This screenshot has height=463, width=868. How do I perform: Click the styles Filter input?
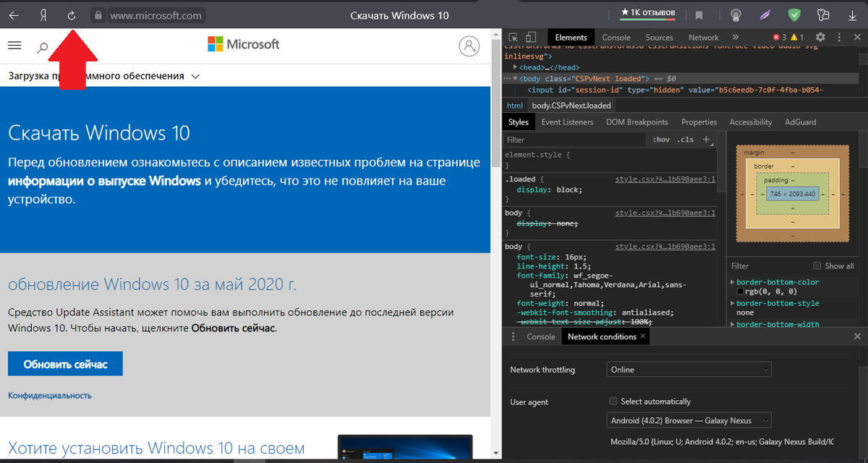click(574, 140)
